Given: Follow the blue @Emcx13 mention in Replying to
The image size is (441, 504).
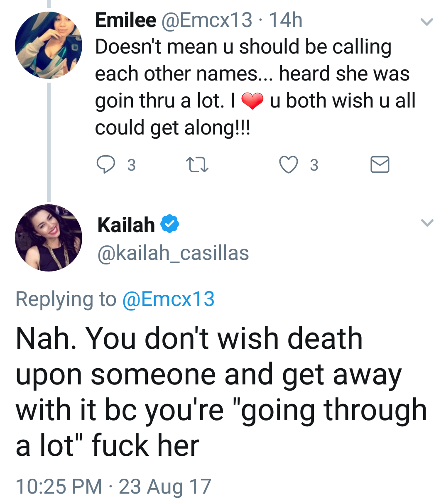Looking at the screenshot, I should point(168,299).
